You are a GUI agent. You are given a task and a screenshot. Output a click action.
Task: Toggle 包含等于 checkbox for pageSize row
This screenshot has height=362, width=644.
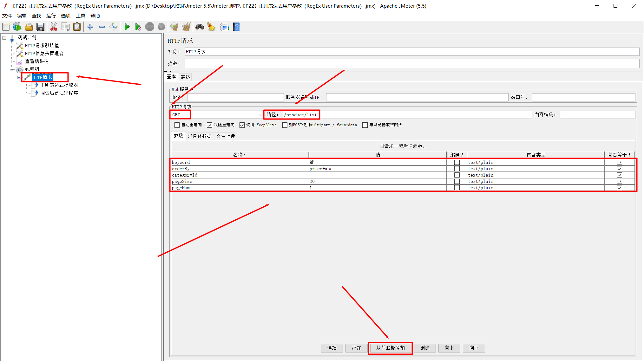(x=620, y=181)
